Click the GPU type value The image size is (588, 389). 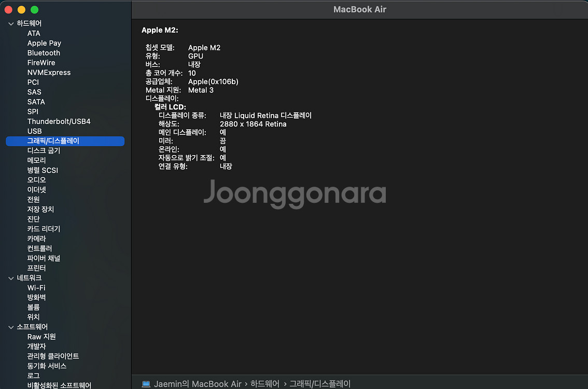point(196,56)
